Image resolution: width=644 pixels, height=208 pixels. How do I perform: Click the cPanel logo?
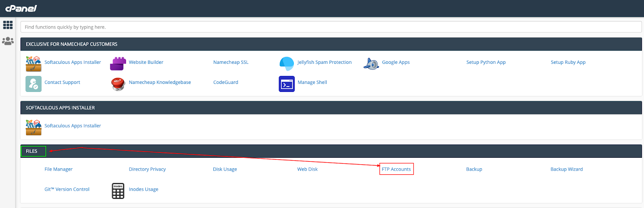pos(21,8)
